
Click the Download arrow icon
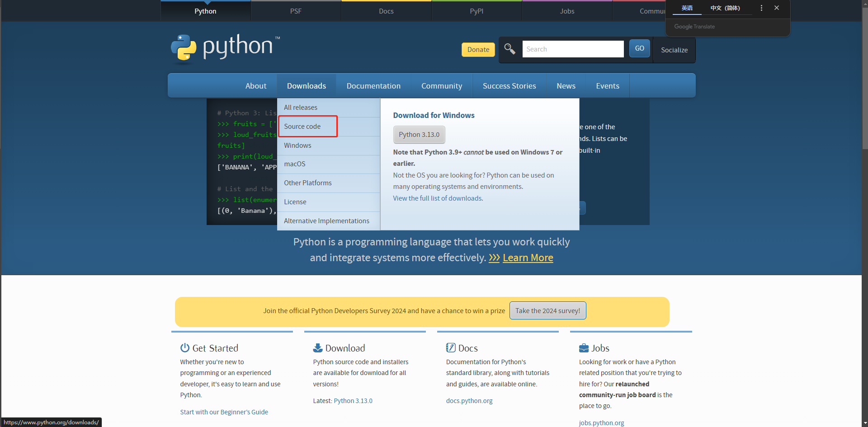(x=318, y=347)
